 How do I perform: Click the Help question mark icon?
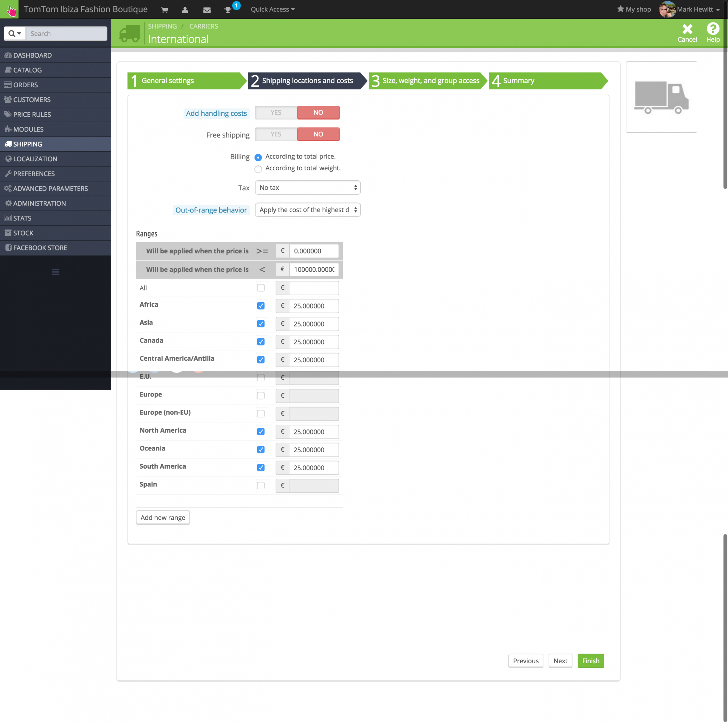[713, 29]
